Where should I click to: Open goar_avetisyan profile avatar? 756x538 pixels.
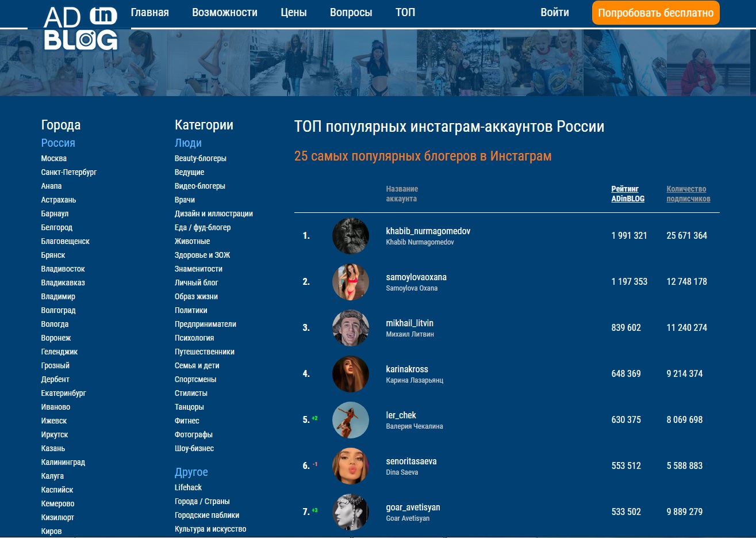(351, 512)
